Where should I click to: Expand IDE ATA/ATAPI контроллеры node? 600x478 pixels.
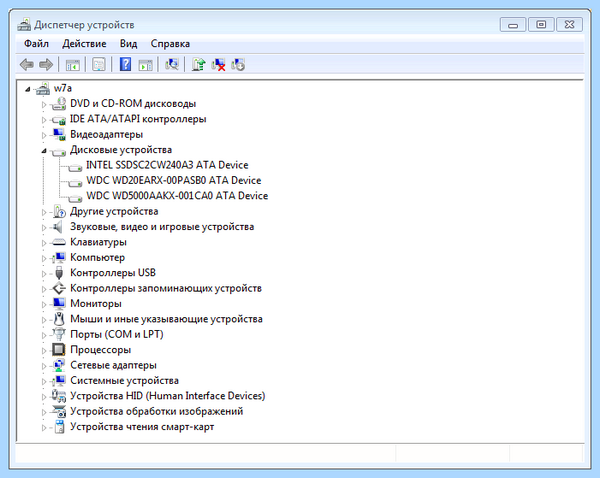click(44, 120)
